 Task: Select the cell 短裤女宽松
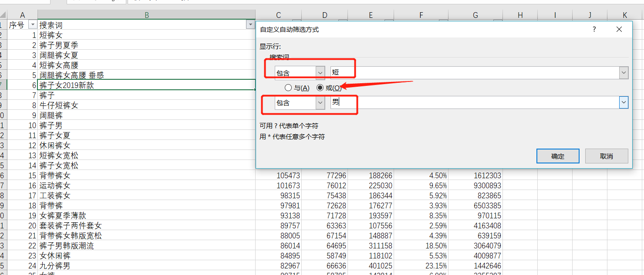coord(147,156)
